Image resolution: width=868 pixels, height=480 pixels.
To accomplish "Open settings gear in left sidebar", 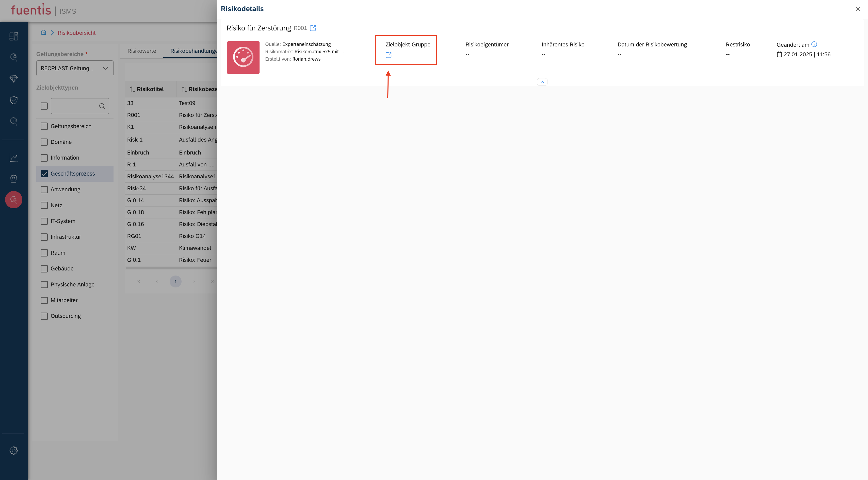I will 13,450.
